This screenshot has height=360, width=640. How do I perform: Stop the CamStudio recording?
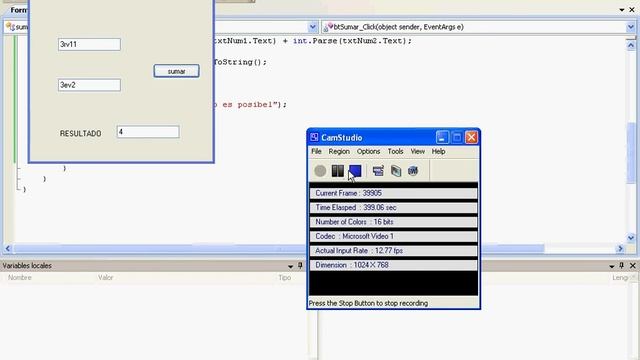(x=355, y=171)
